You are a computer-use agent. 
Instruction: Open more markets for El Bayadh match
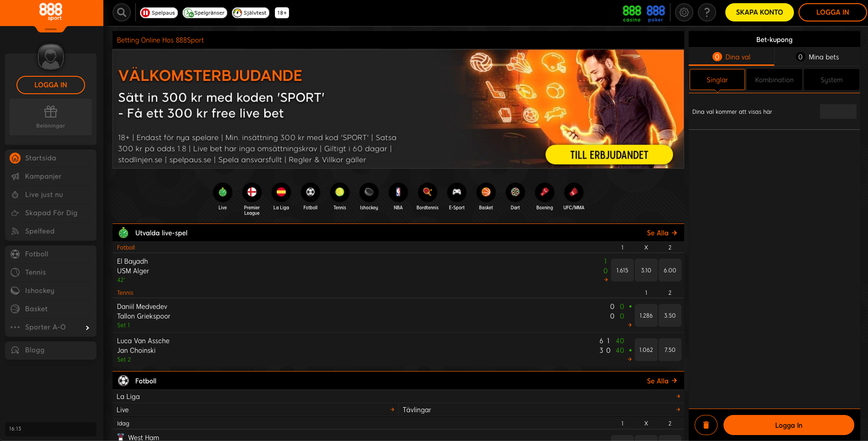pyautogui.click(x=606, y=280)
